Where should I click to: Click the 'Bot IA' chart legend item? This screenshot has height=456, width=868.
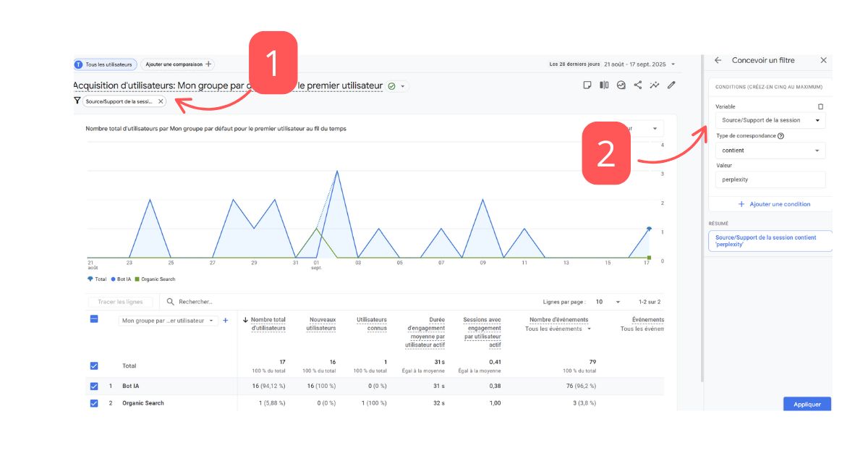(x=121, y=279)
